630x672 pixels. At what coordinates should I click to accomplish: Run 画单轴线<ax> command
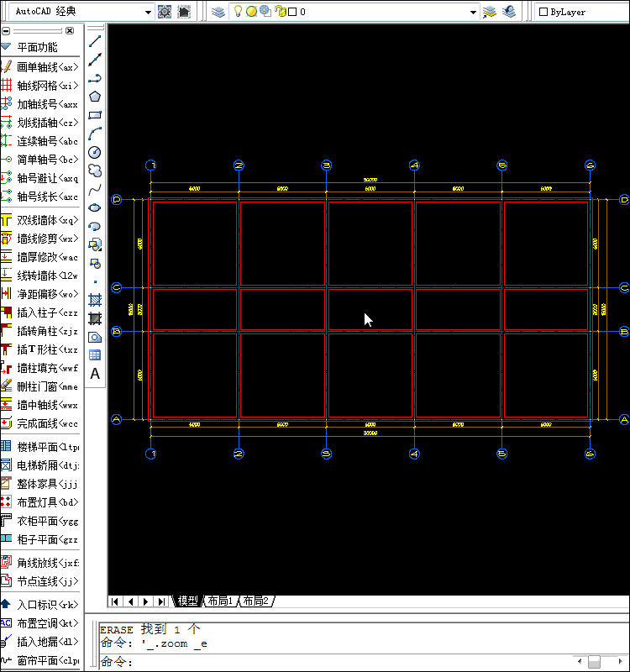40,67
